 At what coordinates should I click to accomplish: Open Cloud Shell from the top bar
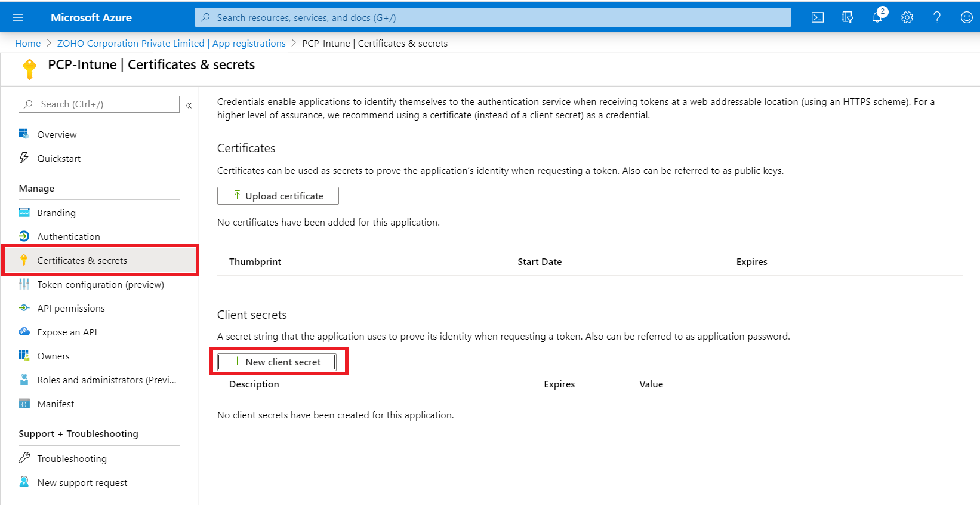coord(818,17)
